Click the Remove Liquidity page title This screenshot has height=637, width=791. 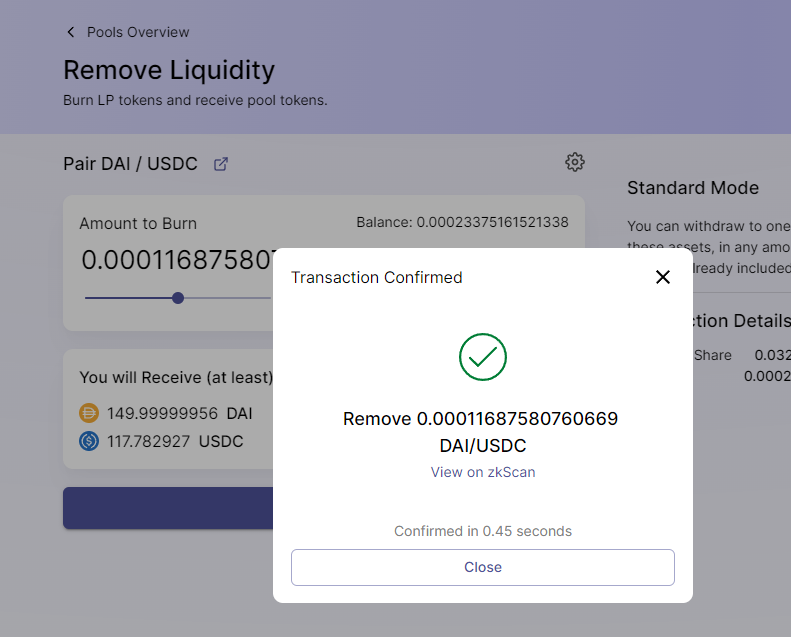pyautogui.click(x=169, y=70)
